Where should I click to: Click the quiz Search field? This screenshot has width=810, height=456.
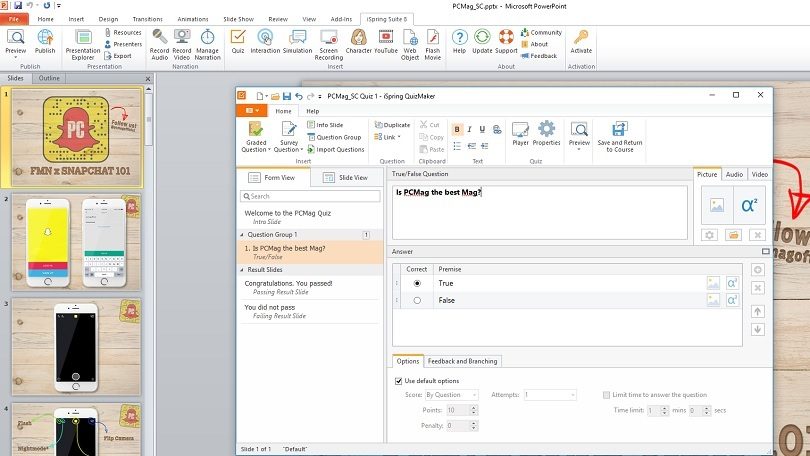click(310, 196)
